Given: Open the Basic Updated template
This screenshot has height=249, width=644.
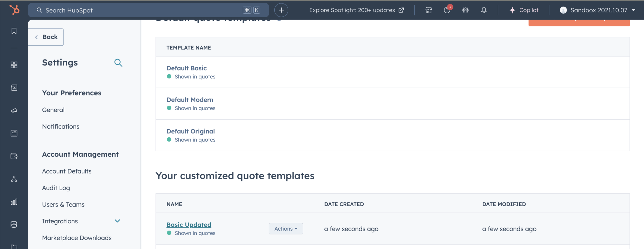Looking at the screenshot, I should [189, 225].
